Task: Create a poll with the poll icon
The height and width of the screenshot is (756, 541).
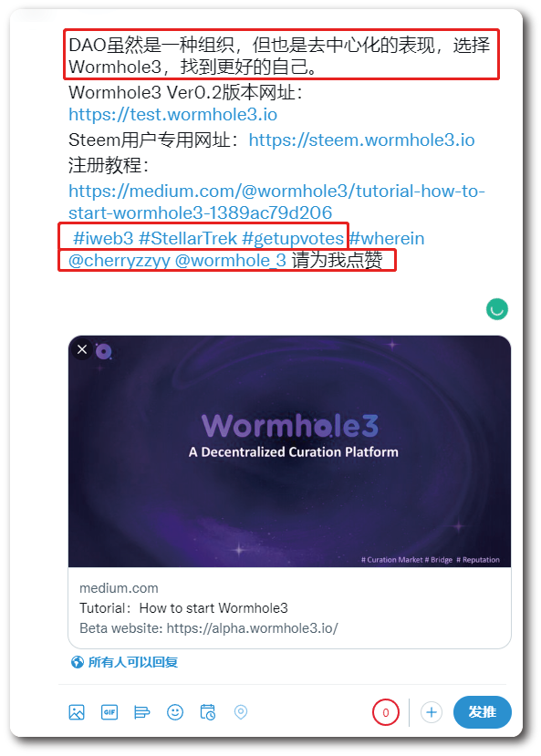Action: (x=141, y=712)
